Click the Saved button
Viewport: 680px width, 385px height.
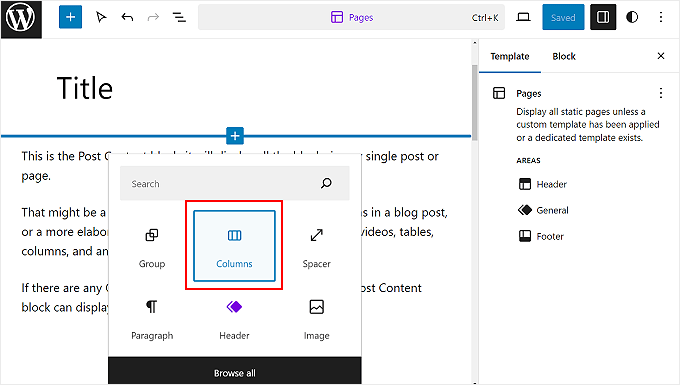click(x=563, y=17)
